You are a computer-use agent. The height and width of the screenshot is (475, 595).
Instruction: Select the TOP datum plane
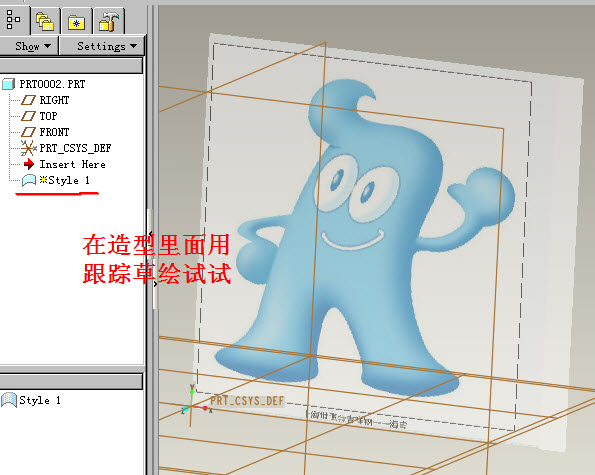point(48,116)
